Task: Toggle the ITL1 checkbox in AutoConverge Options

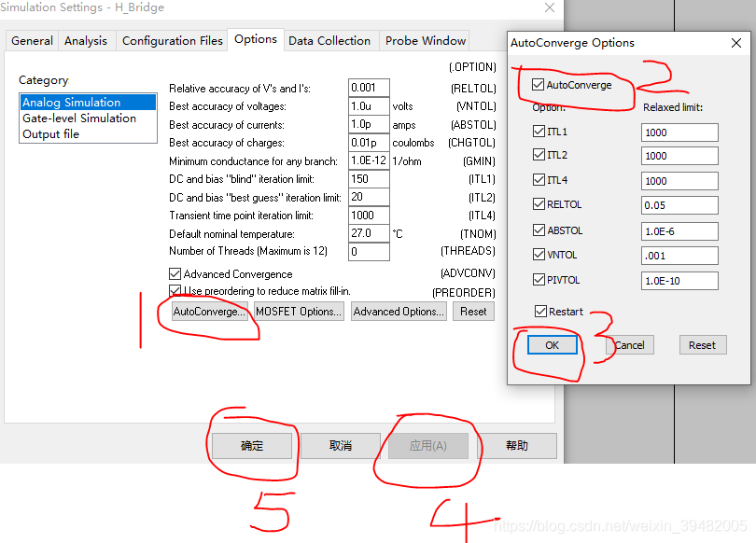Action: pyautogui.click(x=539, y=131)
